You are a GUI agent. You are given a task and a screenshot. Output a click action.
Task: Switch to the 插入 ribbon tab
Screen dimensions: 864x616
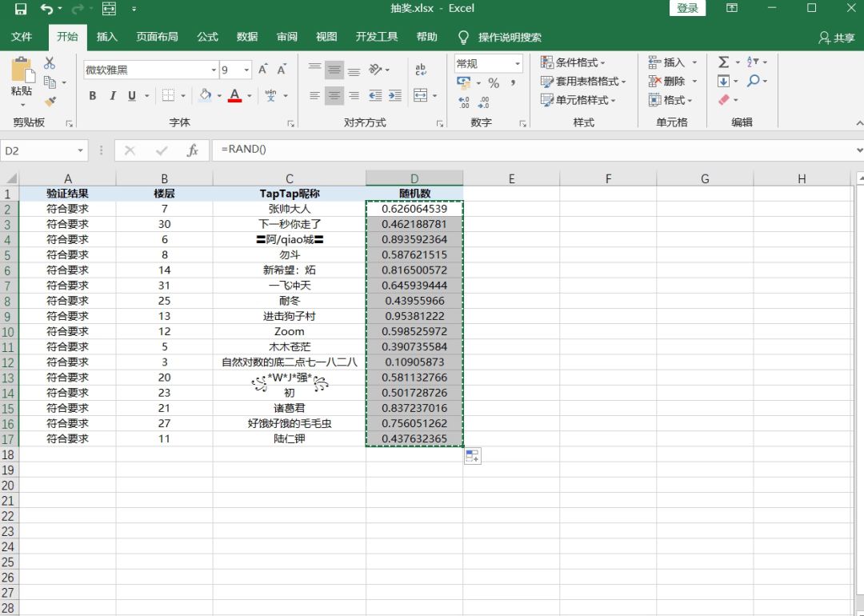tap(107, 37)
